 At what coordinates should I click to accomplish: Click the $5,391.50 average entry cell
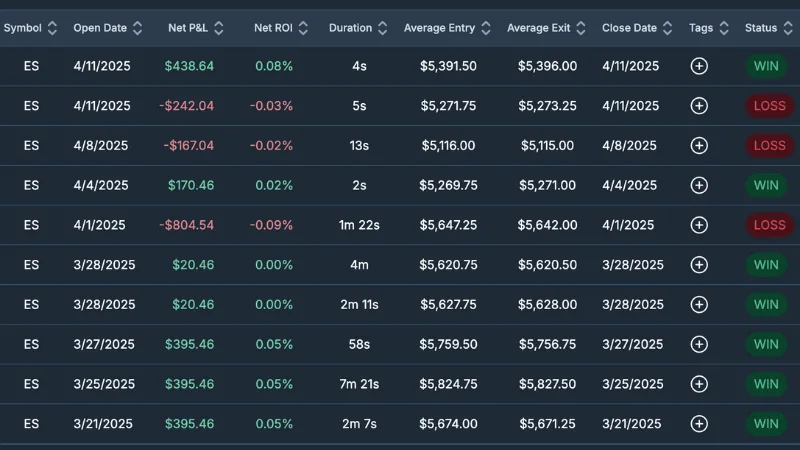[x=448, y=66]
